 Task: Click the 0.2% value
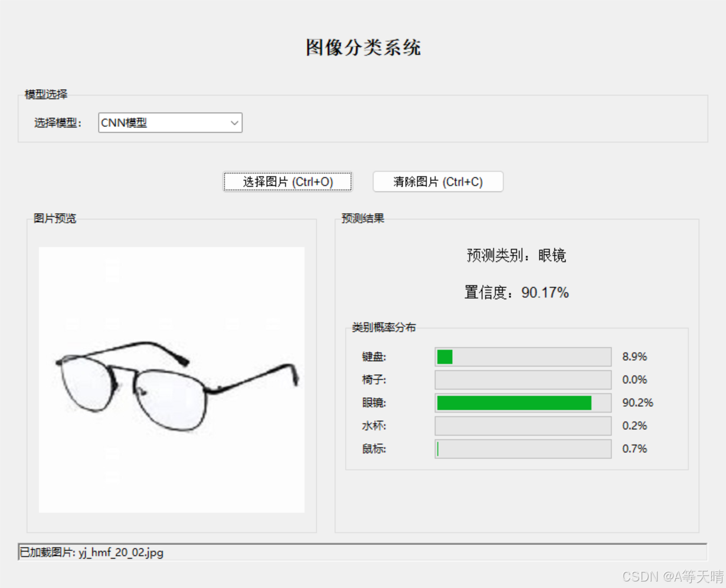tap(635, 426)
